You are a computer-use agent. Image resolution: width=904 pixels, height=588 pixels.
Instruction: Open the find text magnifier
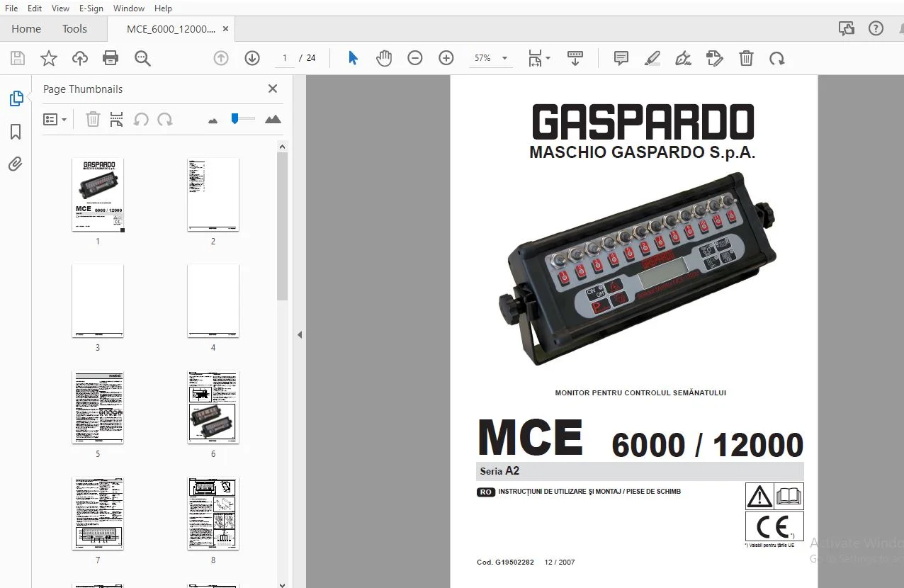click(142, 58)
